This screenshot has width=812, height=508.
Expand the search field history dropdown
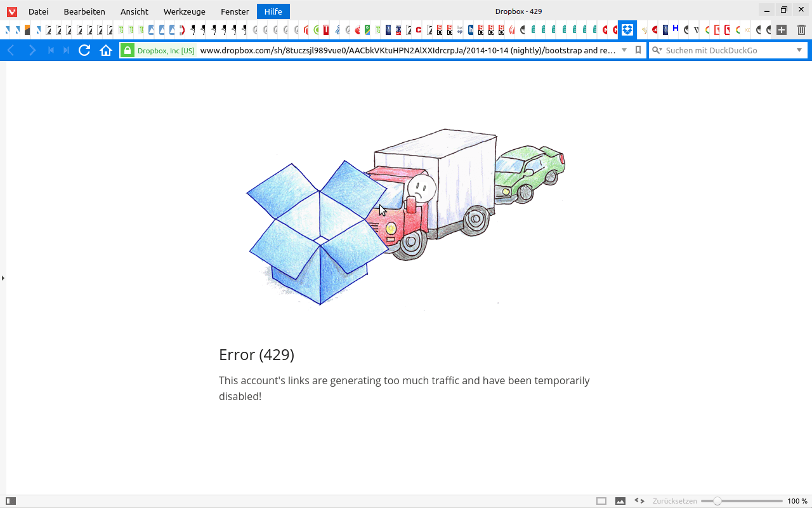point(799,50)
